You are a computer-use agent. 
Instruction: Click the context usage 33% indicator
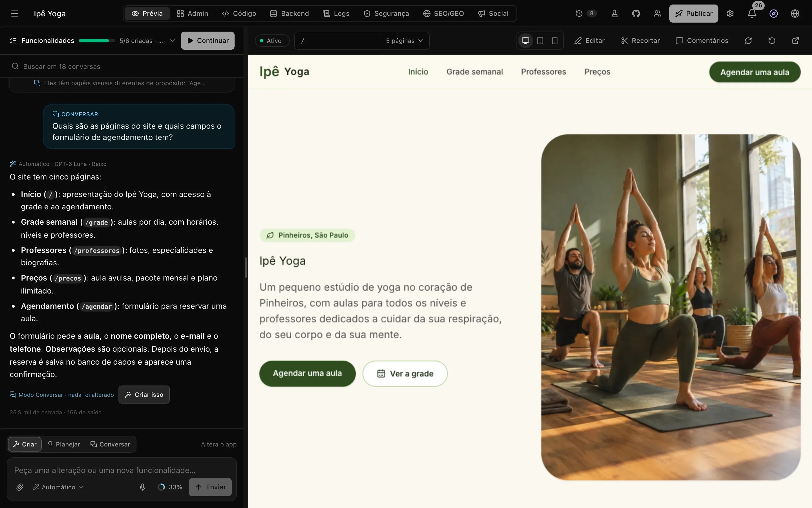[x=170, y=487]
